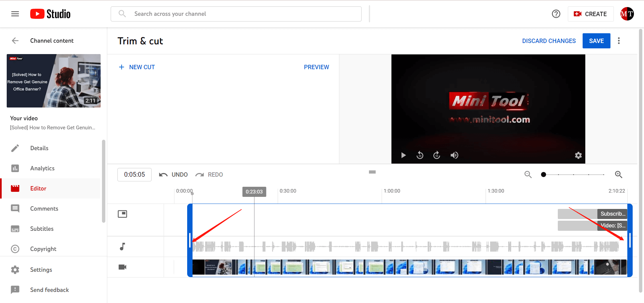Zoom in the timeline

[x=619, y=174]
